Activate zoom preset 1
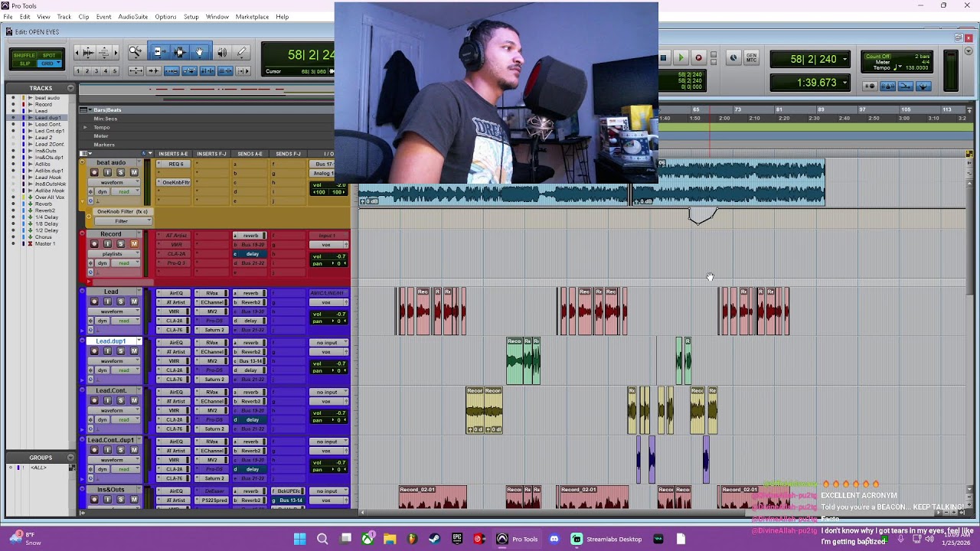The width and height of the screenshot is (980, 551). tap(78, 71)
